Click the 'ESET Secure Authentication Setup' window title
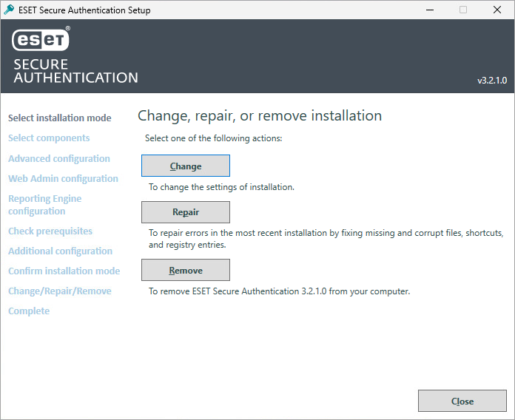Screen dimensions: 515x420 [84, 10]
